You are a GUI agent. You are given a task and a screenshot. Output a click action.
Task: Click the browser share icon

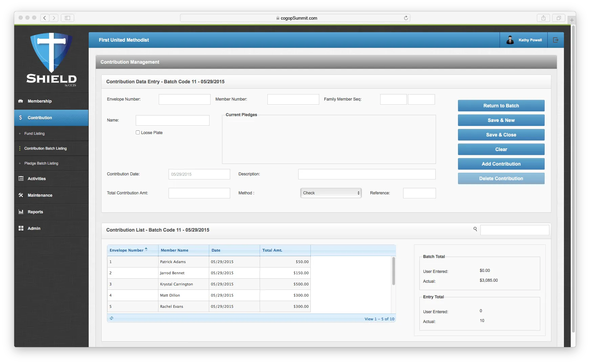coord(543,18)
